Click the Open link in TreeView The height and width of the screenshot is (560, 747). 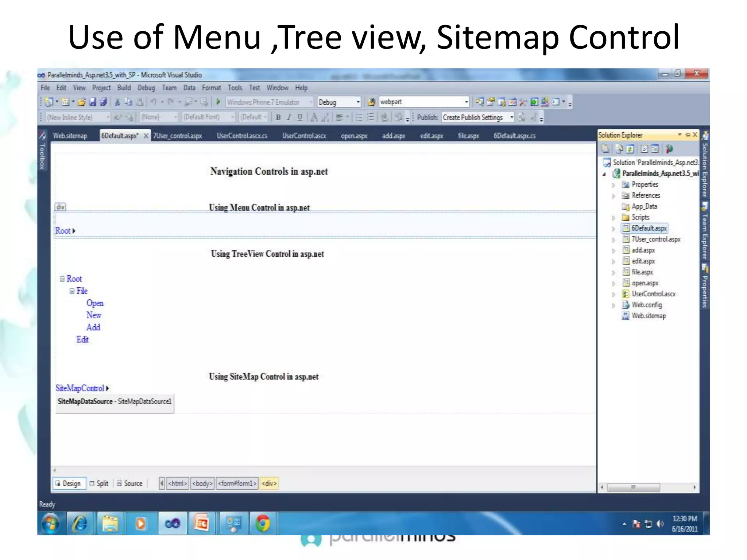tap(95, 303)
